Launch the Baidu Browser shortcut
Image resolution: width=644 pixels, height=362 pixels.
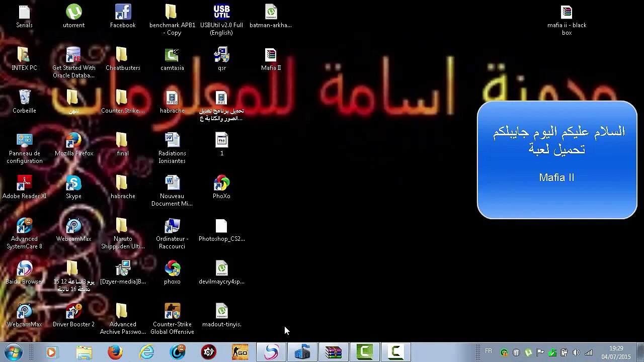click(x=24, y=273)
